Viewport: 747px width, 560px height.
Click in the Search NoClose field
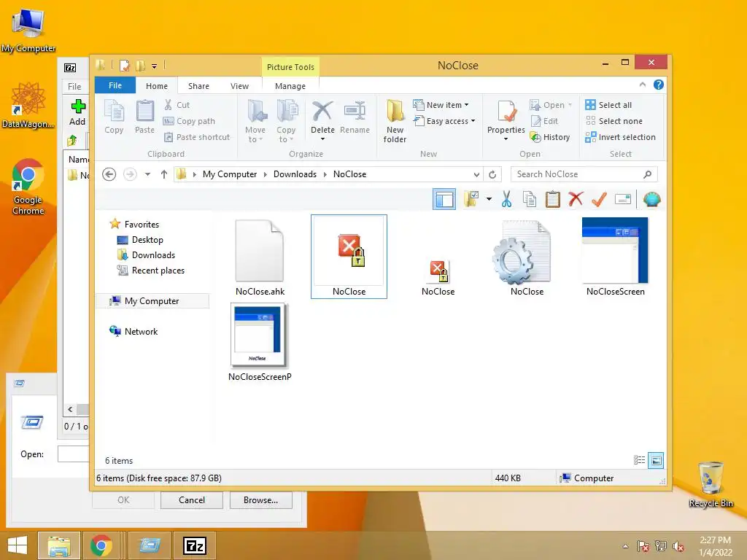tap(584, 174)
